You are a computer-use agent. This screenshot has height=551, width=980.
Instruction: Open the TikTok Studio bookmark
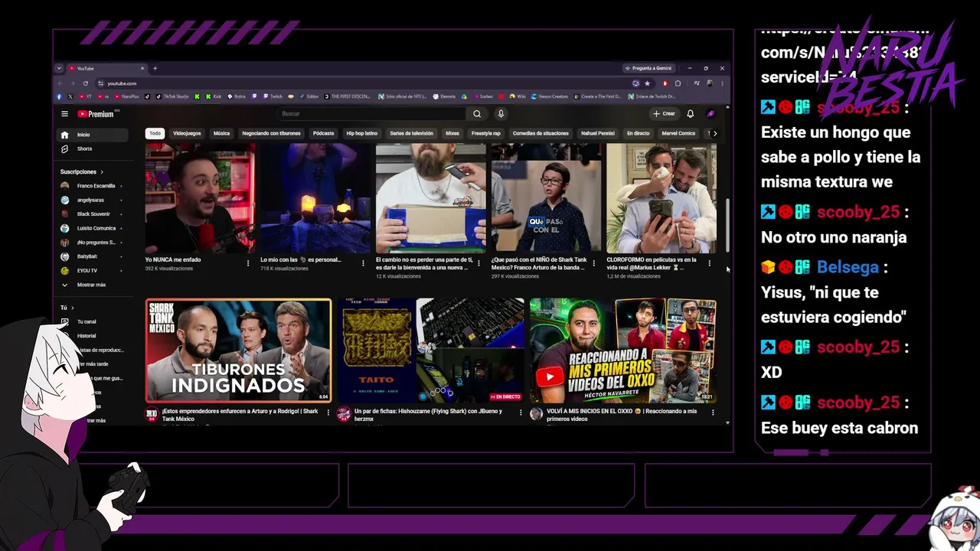tap(173, 96)
